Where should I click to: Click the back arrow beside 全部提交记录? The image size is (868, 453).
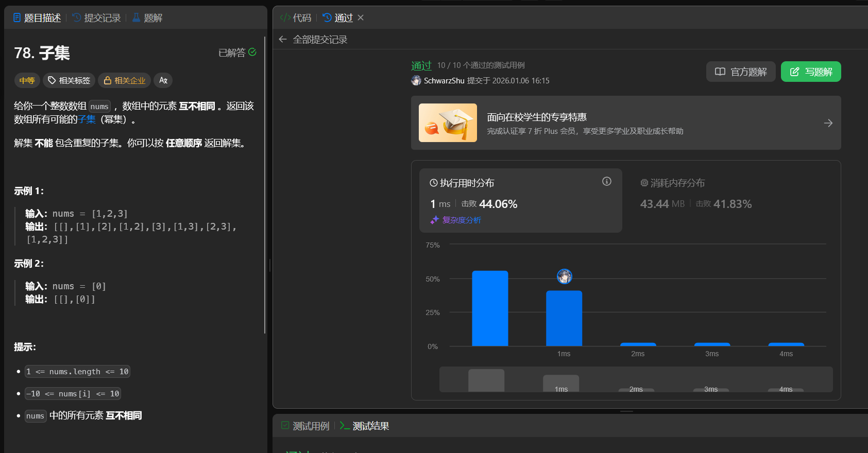[x=282, y=39]
